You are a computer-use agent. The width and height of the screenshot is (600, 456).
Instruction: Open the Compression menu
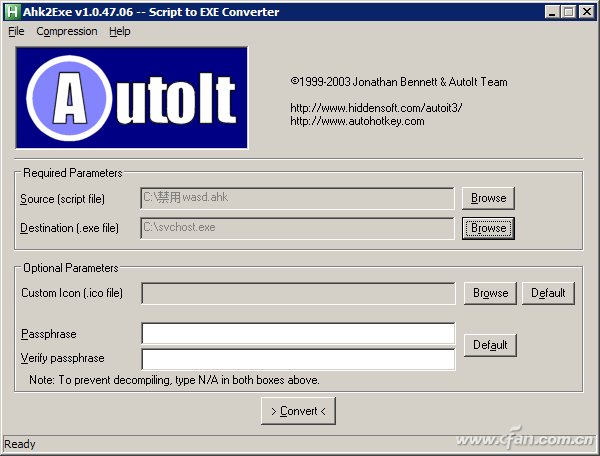(x=67, y=31)
